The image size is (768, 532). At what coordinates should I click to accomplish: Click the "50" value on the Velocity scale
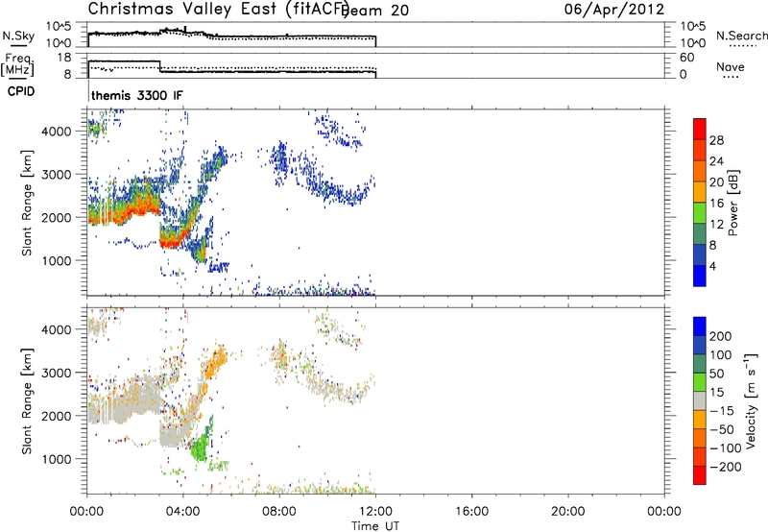(x=716, y=374)
